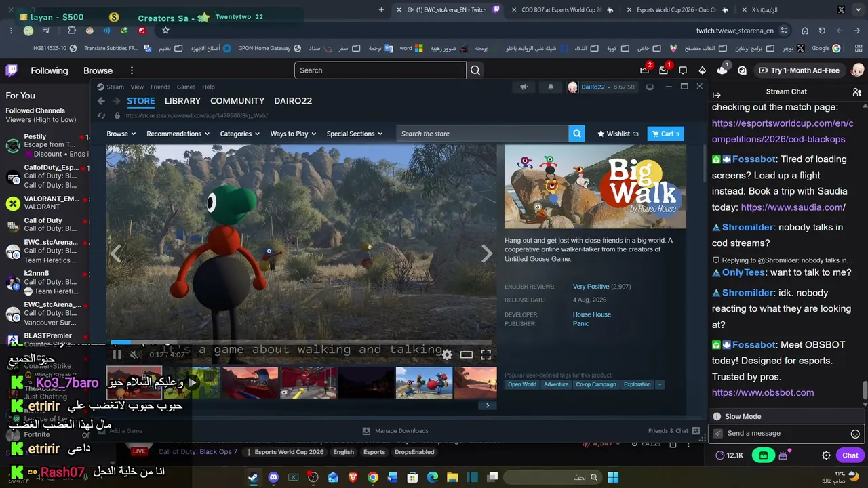This screenshot has width=868, height=488.
Task: Collapse the Stream Chat panel
Action: [717, 96]
